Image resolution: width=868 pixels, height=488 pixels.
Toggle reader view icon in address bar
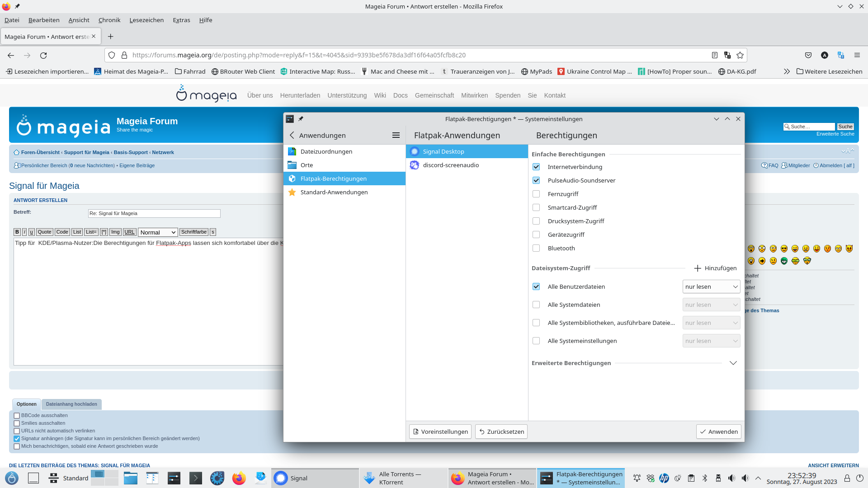715,55
